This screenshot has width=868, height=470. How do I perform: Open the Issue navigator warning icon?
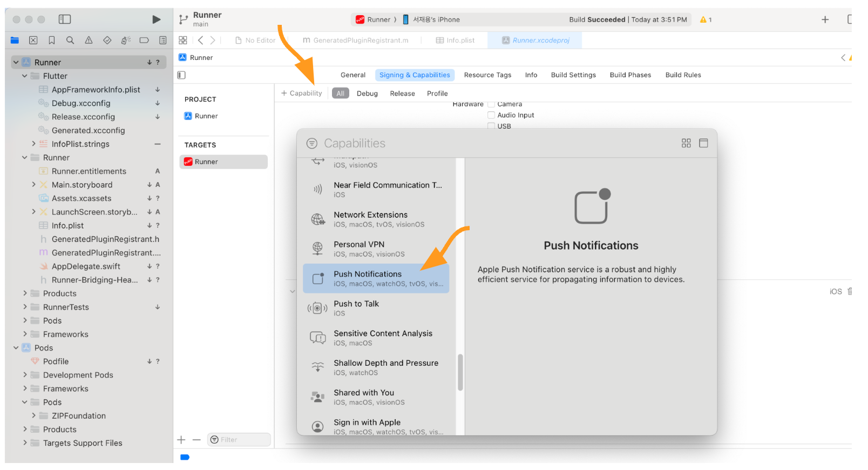(89, 40)
